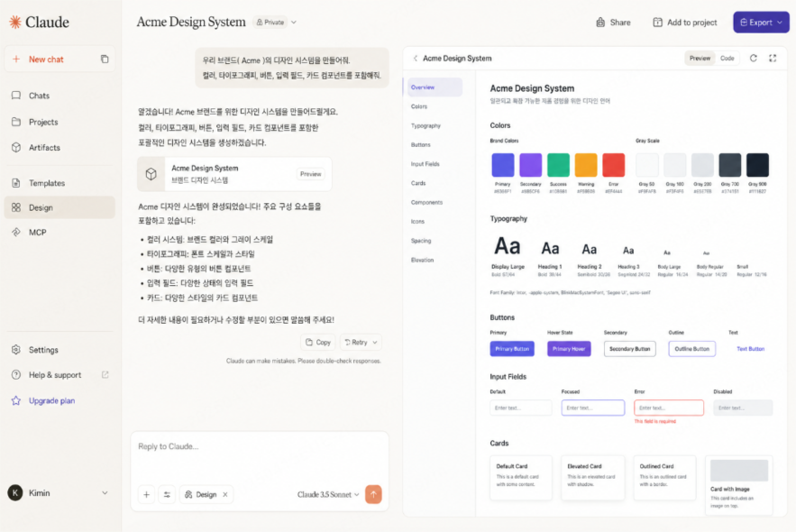Click the plus attachment button in composer

[146, 494]
